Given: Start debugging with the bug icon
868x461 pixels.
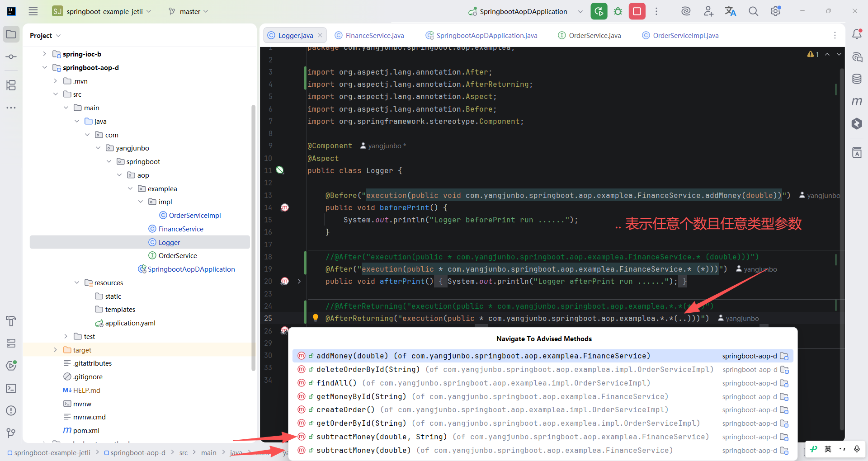Looking at the screenshot, I should click(618, 11).
